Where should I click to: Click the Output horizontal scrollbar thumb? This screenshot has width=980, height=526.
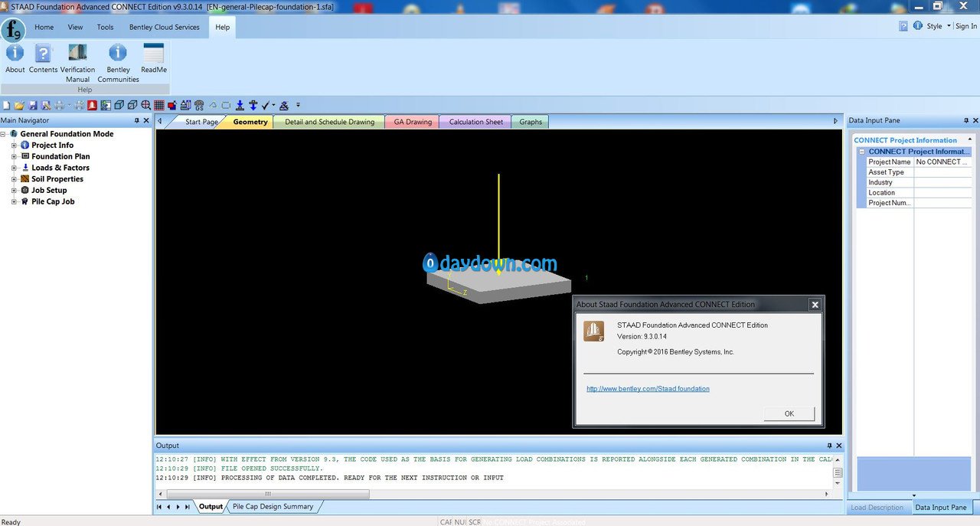268,495
